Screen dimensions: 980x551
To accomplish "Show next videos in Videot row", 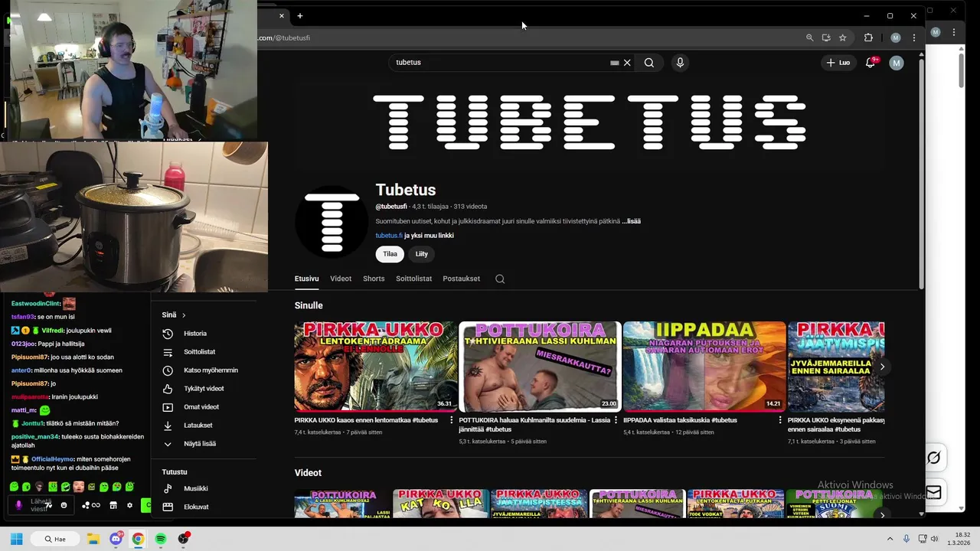I will tap(882, 515).
